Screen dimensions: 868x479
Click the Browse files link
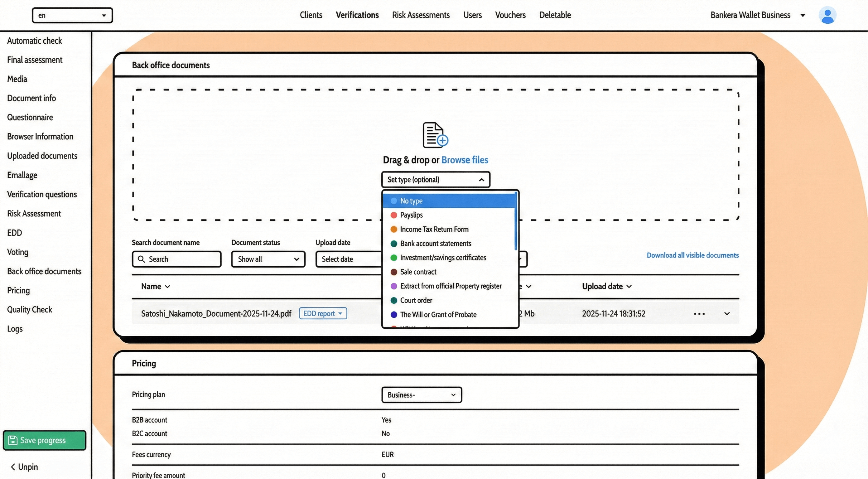(x=464, y=160)
